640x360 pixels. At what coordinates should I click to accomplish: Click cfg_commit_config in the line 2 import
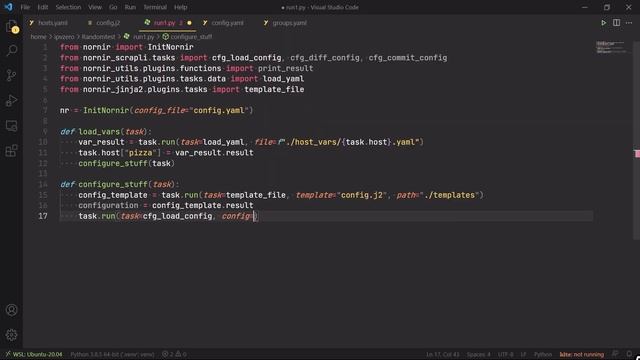pos(408,58)
